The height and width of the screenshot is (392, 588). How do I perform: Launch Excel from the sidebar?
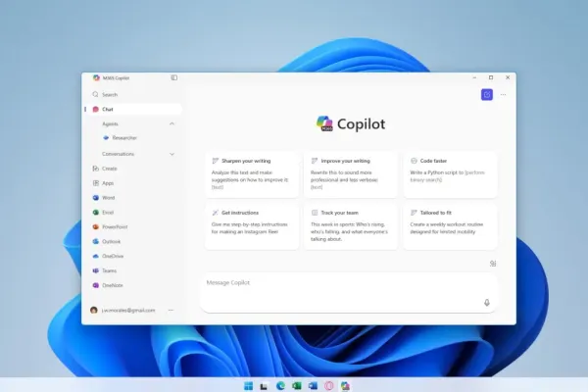click(135, 213)
